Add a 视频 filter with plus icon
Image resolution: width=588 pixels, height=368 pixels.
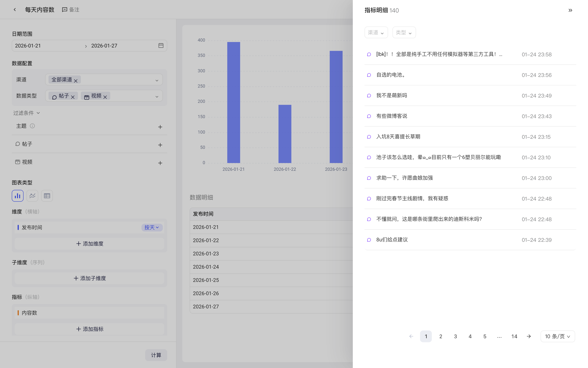[160, 163]
